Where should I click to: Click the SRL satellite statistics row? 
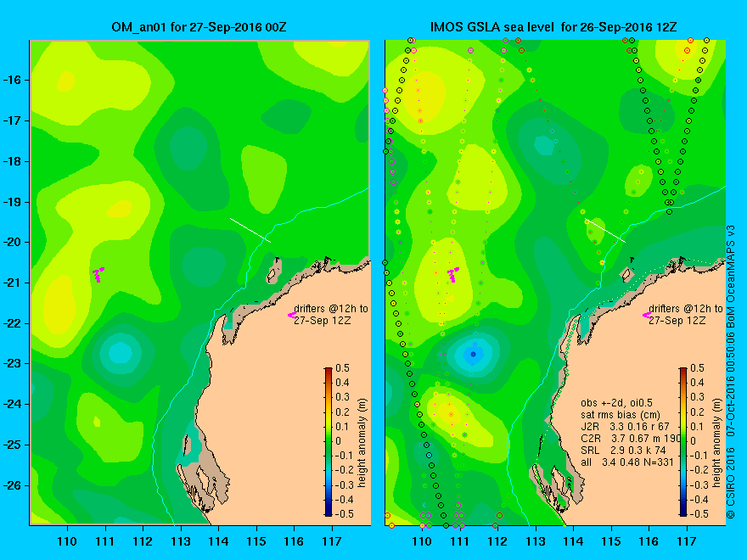point(623,450)
